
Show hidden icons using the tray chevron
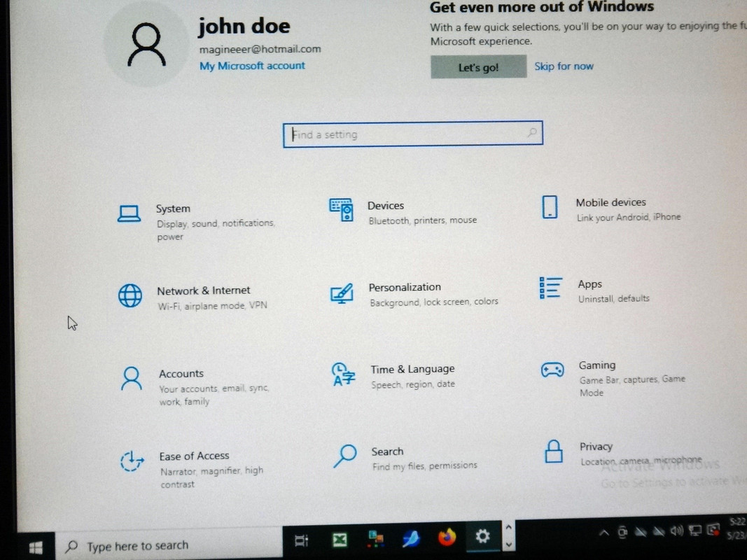click(x=604, y=533)
